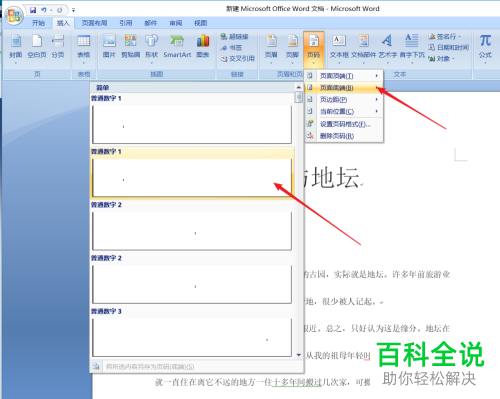Choose 设置页码格式(F)... menu item
The height and width of the screenshot is (399, 500).
[344, 124]
